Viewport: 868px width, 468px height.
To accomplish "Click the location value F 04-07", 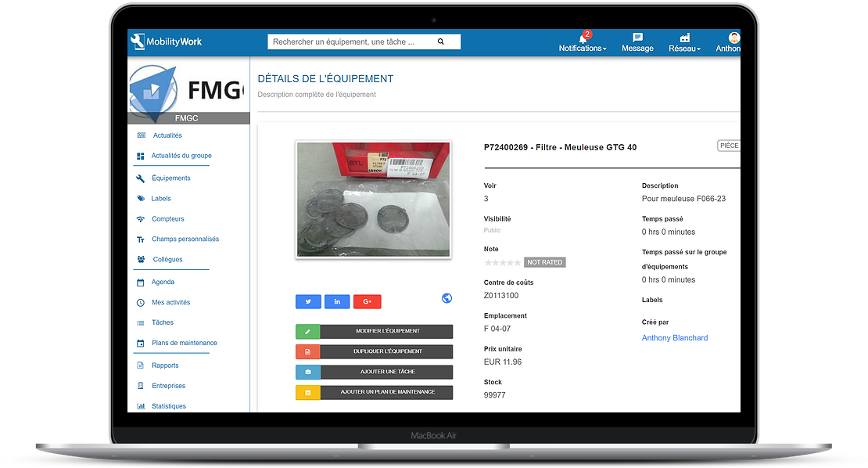I will pos(497,329).
